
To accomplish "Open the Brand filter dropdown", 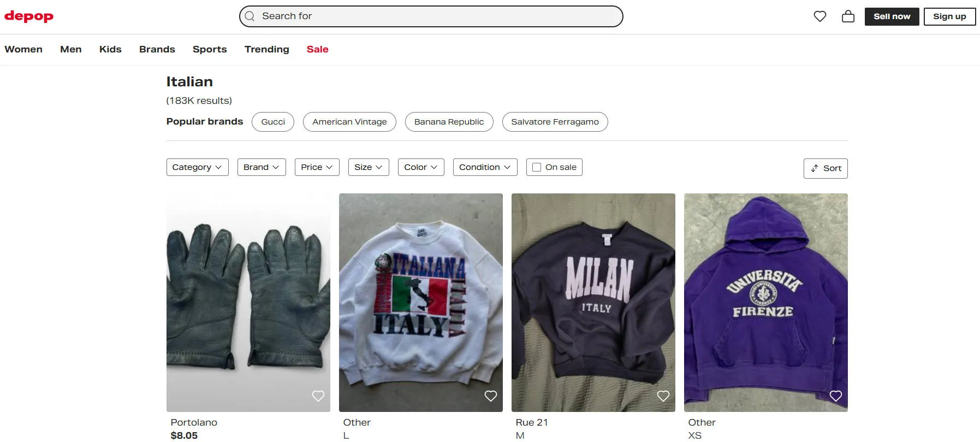I will pyautogui.click(x=262, y=167).
